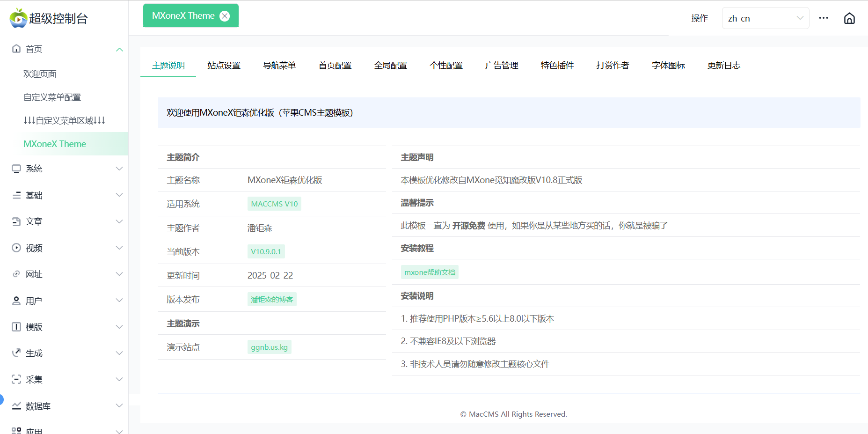This screenshot has width=868, height=434.
Task: Expand the 用户 menu chevron
Action: point(119,301)
